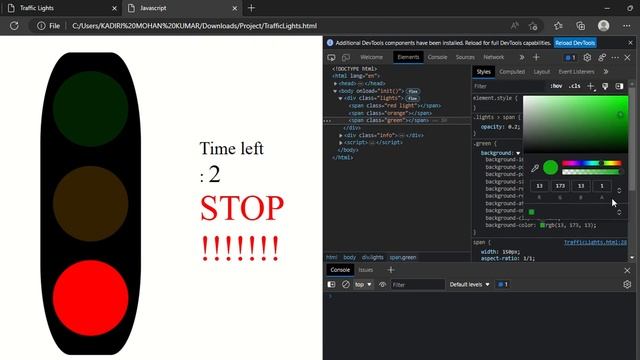
Task: Reload the page with the refresh icon
Action: coord(14,26)
